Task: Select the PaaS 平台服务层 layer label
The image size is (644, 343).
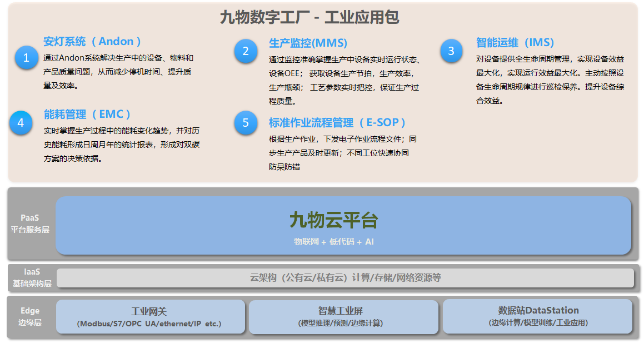Action: [x=30, y=224]
